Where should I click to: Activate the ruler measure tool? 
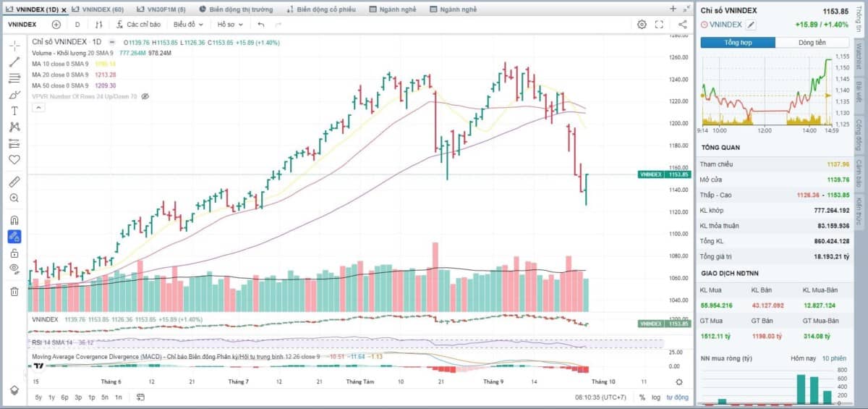14,181
